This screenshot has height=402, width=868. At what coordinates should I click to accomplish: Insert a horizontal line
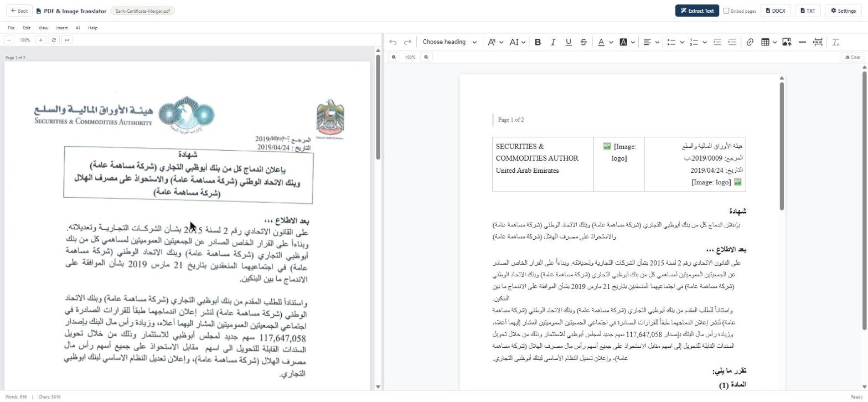[x=802, y=42]
